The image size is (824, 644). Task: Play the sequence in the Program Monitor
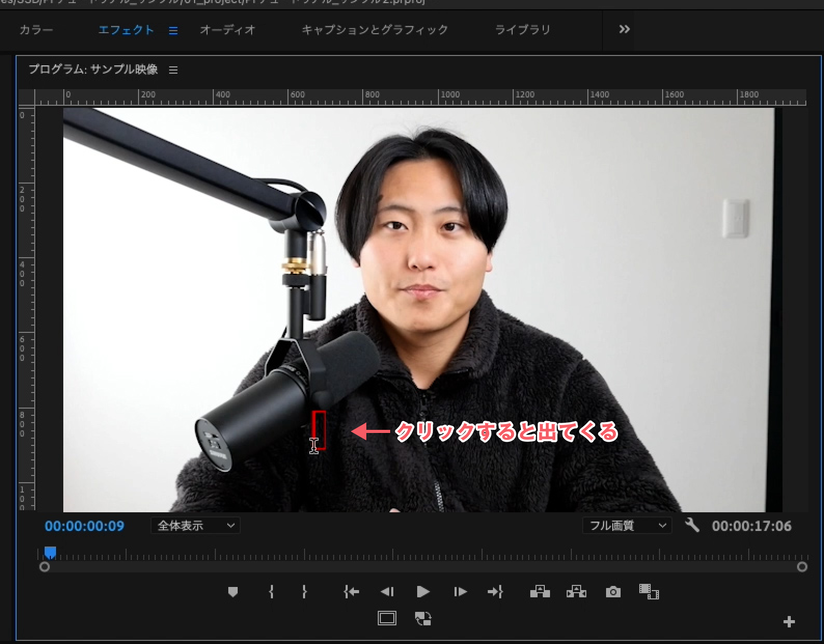pos(423,592)
